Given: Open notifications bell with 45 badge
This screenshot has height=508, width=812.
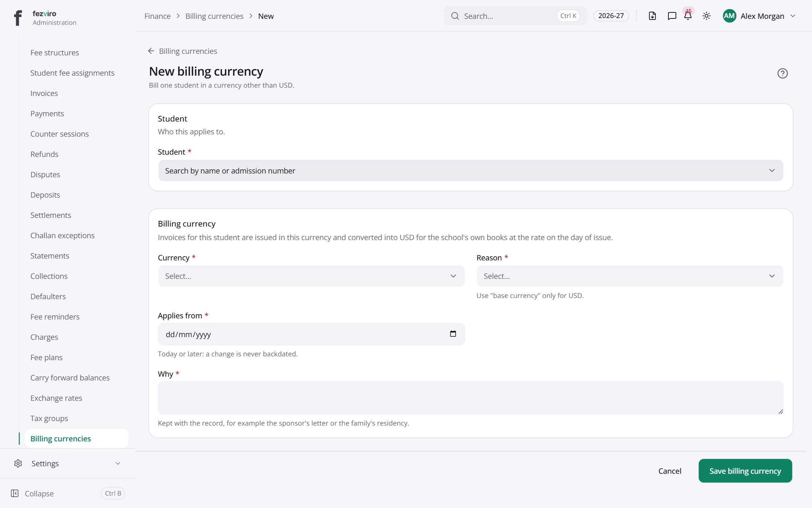Looking at the screenshot, I should point(688,15).
